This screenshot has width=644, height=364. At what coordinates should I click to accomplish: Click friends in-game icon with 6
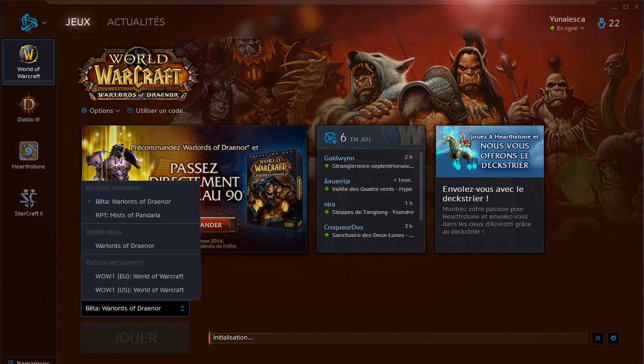331,138
